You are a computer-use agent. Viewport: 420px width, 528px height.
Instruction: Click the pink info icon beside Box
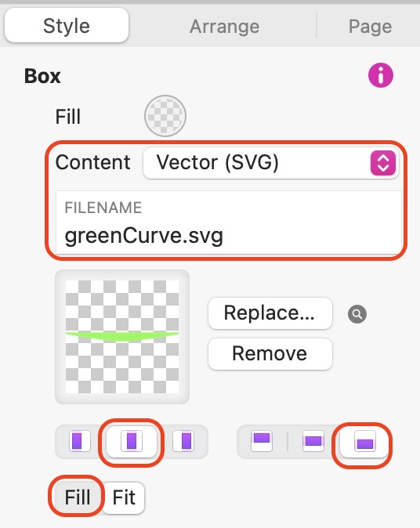[x=381, y=75]
